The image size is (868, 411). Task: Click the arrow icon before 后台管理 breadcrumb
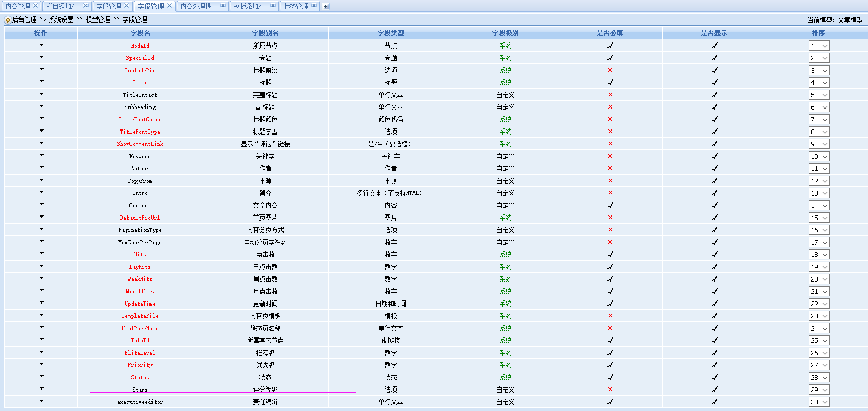coord(8,20)
